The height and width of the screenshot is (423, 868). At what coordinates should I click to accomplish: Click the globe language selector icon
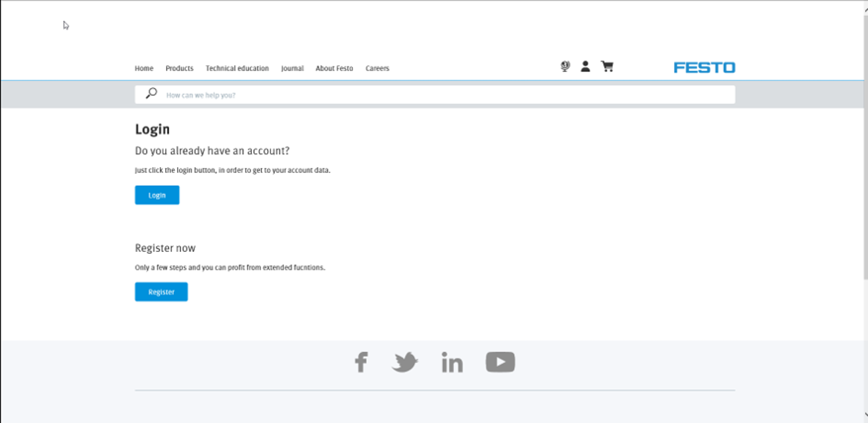(565, 66)
